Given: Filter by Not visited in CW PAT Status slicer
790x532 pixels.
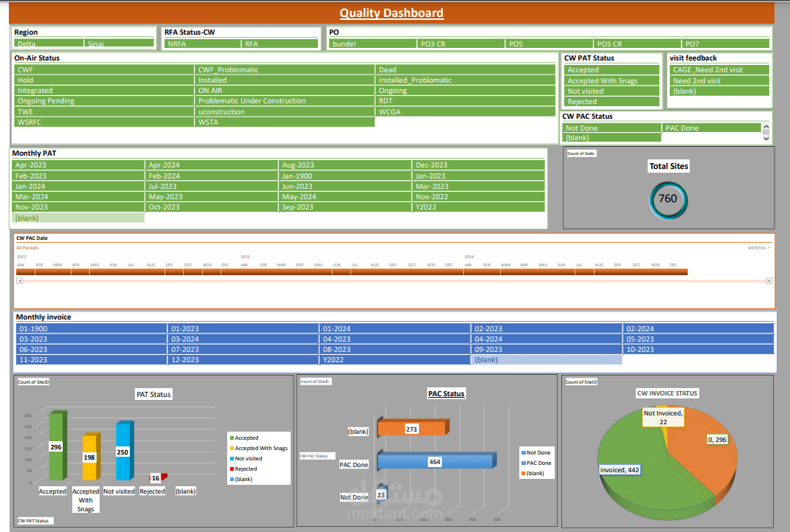Looking at the screenshot, I should [613, 91].
